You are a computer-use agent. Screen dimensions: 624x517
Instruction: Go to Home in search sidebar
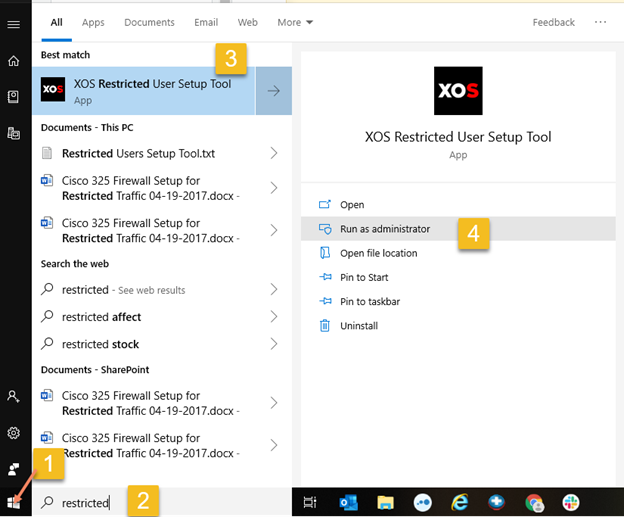14,60
